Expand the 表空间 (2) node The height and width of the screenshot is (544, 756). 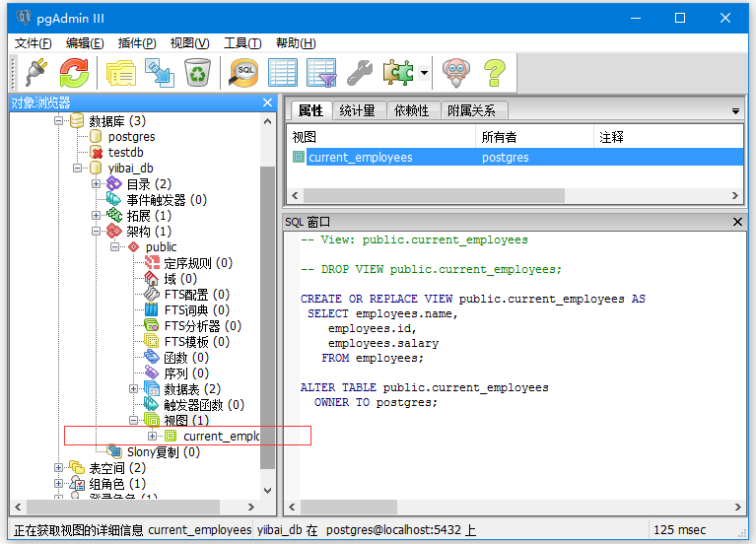pyautogui.click(x=59, y=468)
